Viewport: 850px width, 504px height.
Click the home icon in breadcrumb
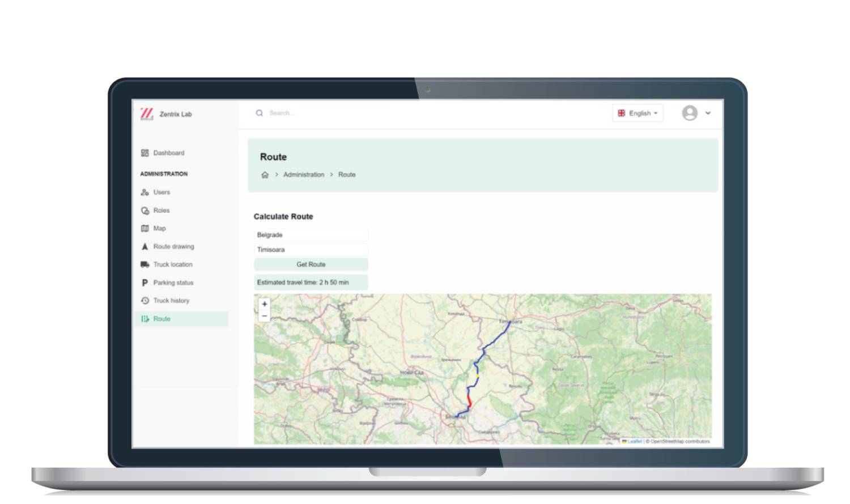point(265,175)
